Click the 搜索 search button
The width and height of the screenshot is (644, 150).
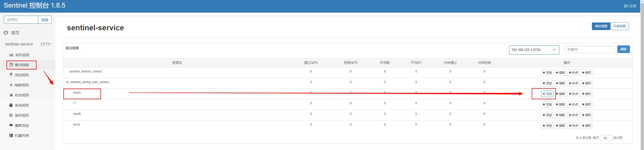click(x=45, y=20)
